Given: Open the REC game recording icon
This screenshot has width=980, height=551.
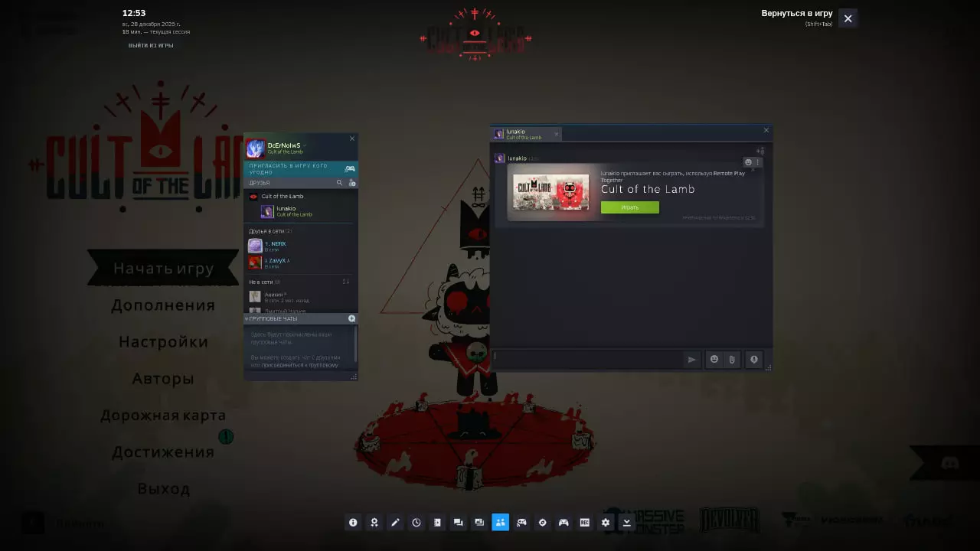Looking at the screenshot, I should [x=584, y=523].
